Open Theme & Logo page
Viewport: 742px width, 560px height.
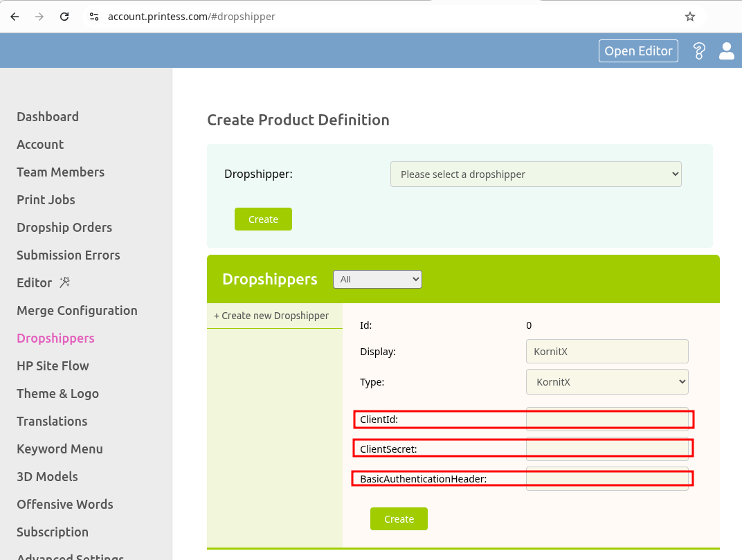pos(57,393)
